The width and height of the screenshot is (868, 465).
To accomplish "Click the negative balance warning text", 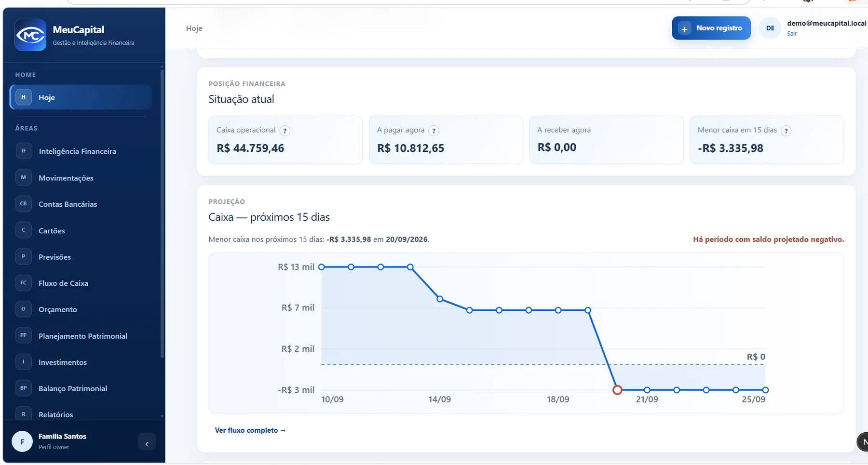I will click(768, 239).
